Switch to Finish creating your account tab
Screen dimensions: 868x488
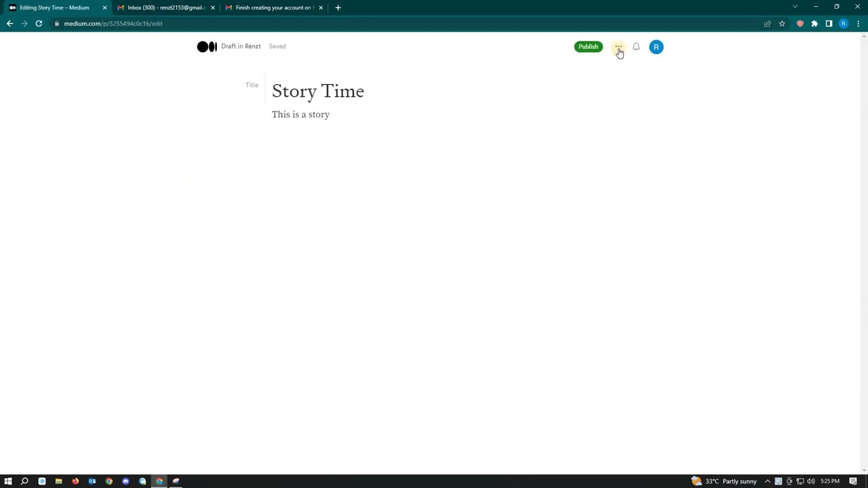274,7
